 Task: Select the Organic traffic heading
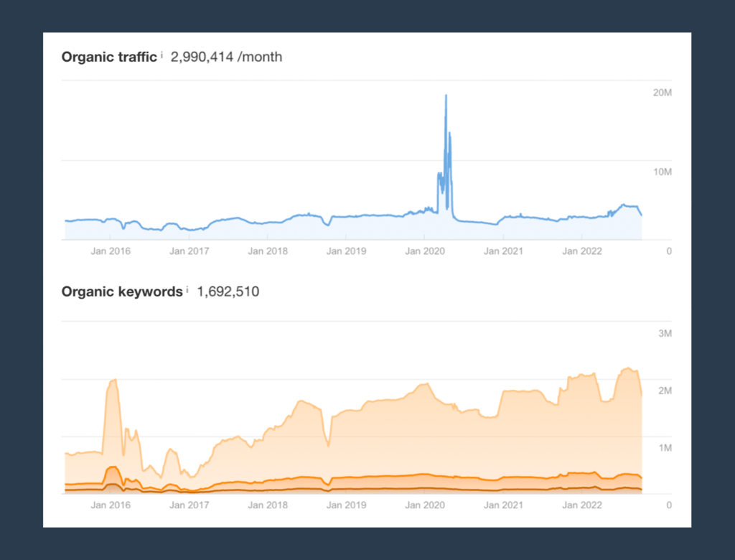[109, 57]
